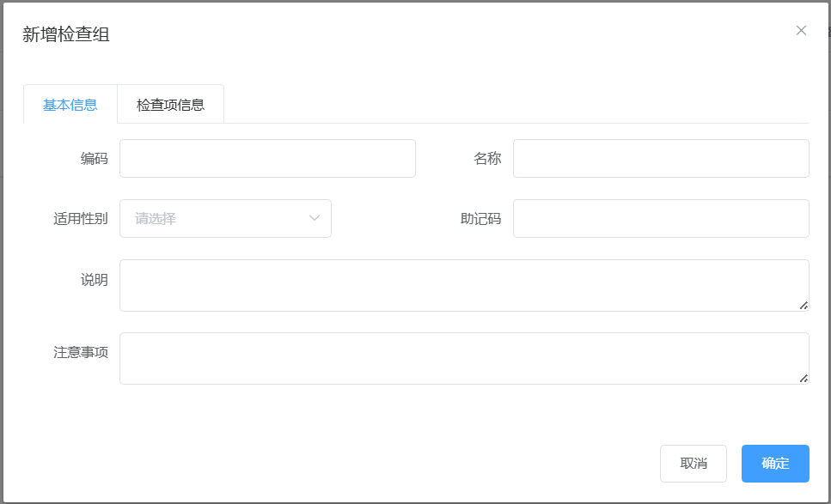Click into the 名称 input field
Screen dimensions: 831x504
tap(661, 158)
